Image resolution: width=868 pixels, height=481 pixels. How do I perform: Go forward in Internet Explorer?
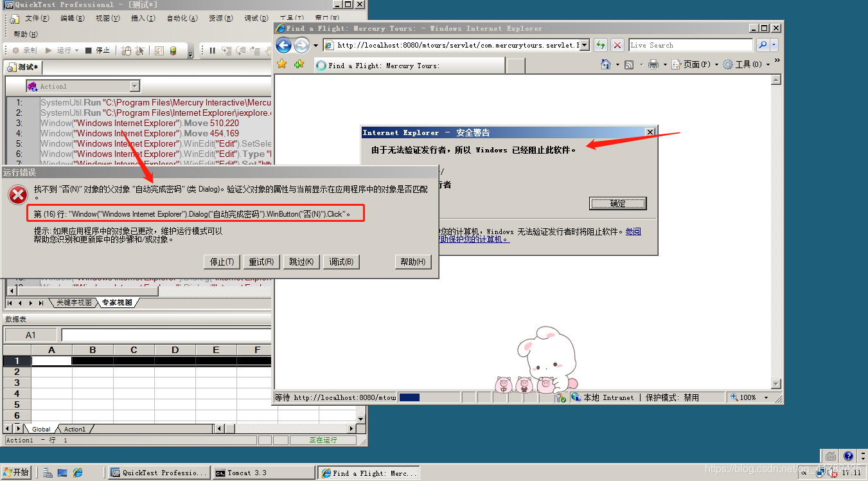pyautogui.click(x=301, y=45)
